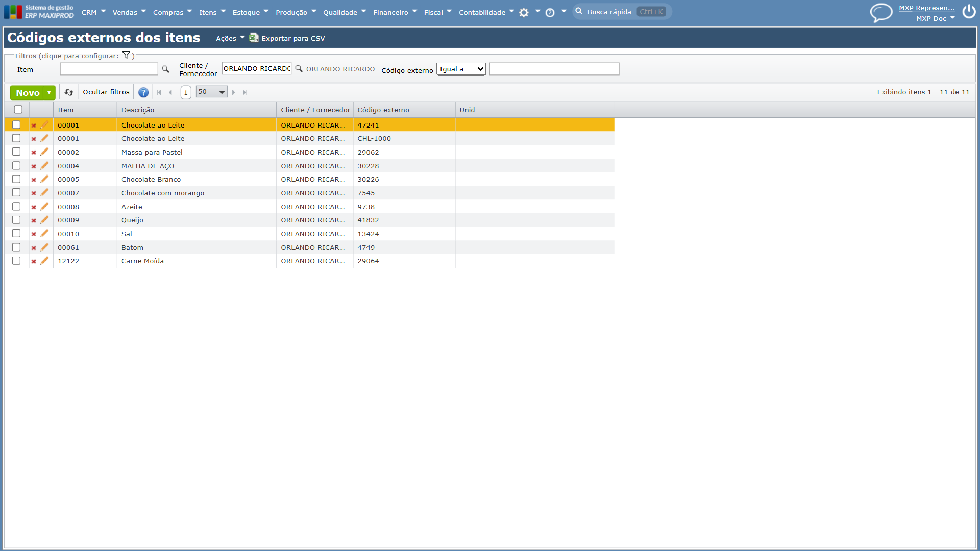Check the Sal row checkbox
This screenshot has width=980, height=551.
pyautogui.click(x=16, y=233)
